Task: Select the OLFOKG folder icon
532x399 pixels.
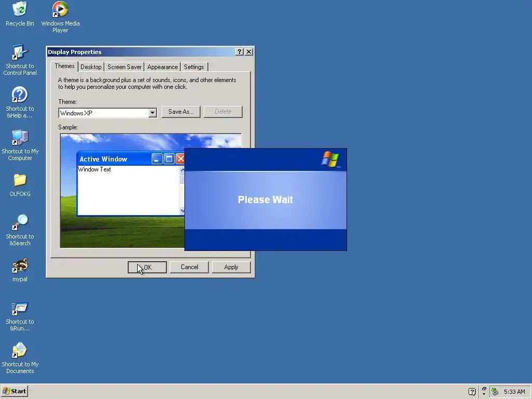Action: tap(20, 185)
